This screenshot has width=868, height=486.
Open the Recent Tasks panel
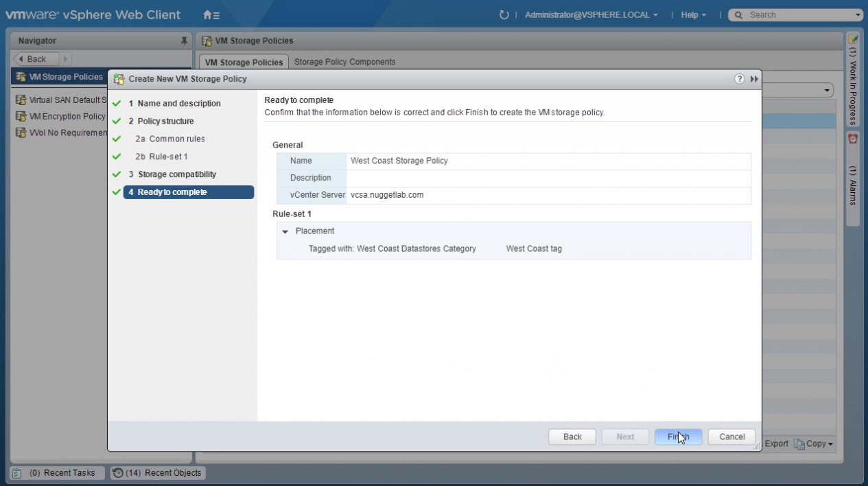click(x=58, y=473)
